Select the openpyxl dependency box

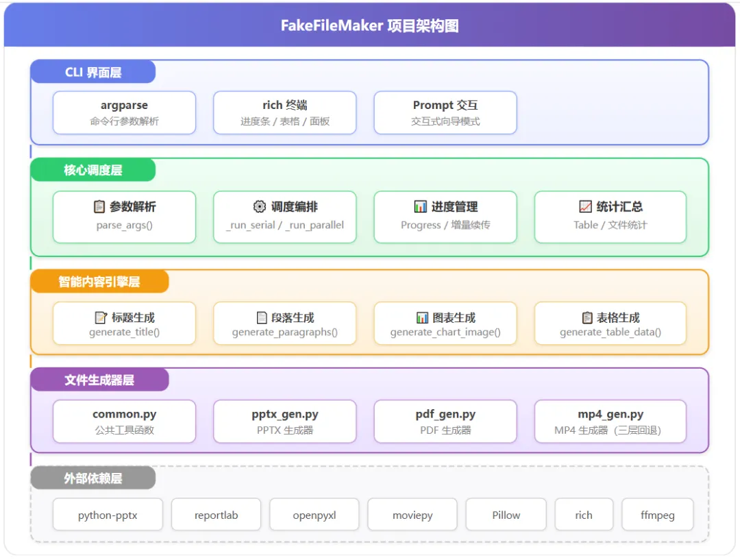click(314, 515)
